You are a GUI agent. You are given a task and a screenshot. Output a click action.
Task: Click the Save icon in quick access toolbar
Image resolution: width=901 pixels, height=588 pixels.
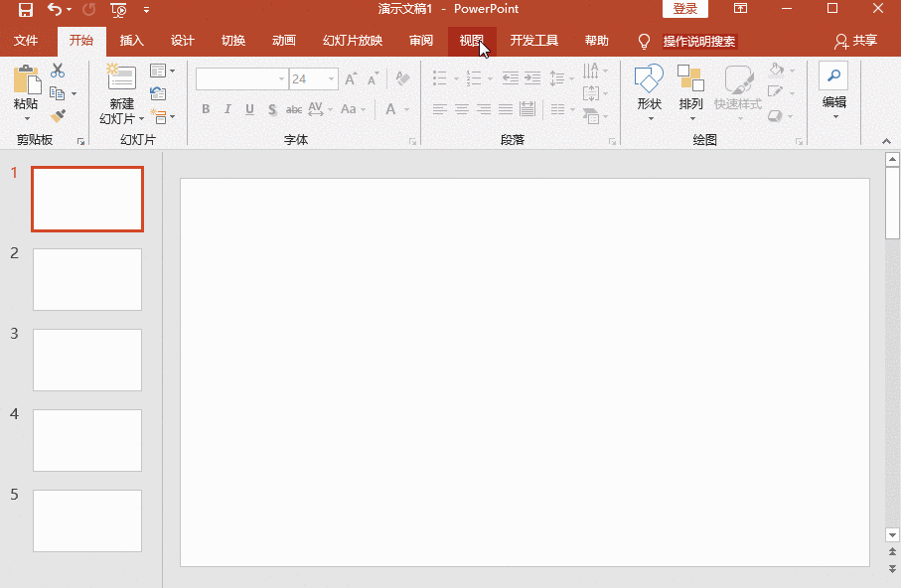click(26, 10)
